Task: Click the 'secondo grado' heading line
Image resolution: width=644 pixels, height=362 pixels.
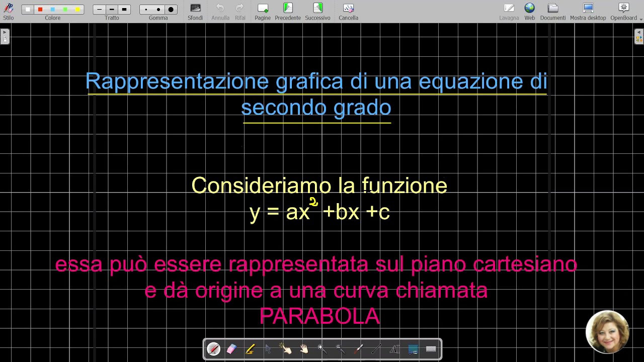Action: (x=316, y=108)
